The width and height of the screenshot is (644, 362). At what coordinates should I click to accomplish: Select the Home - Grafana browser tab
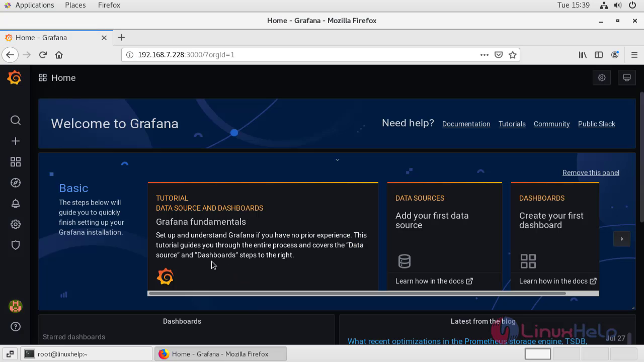tap(55, 38)
